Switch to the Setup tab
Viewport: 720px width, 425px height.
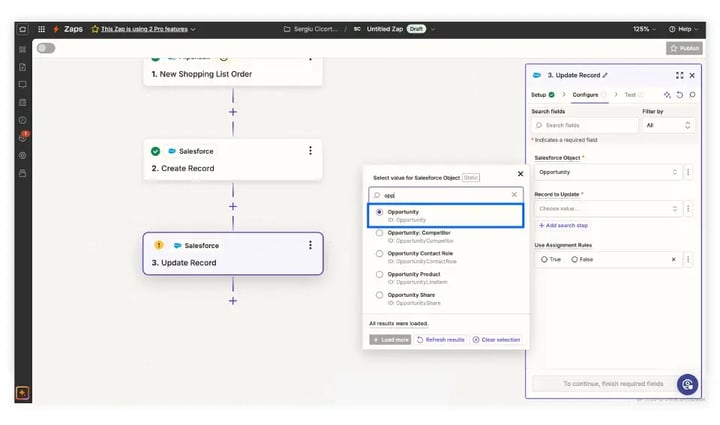click(x=543, y=95)
